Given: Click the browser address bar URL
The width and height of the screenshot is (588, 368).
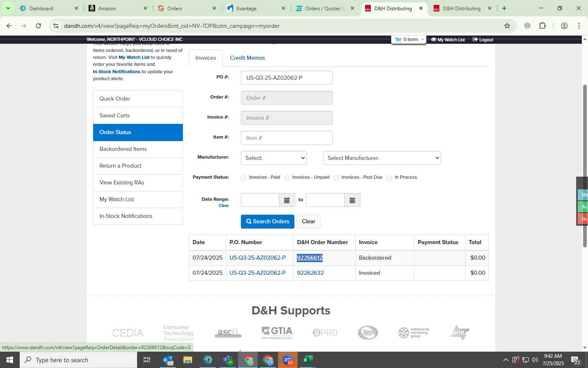Looking at the screenshot, I should point(172,26).
